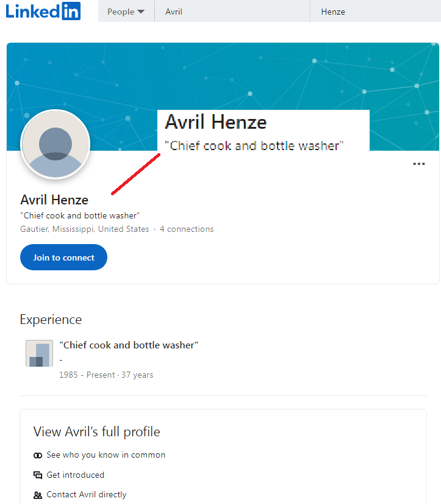This screenshot has height=504, width=441.
Task: Click Avril Henze's profile avatar
Action: (x=56, y=144)
